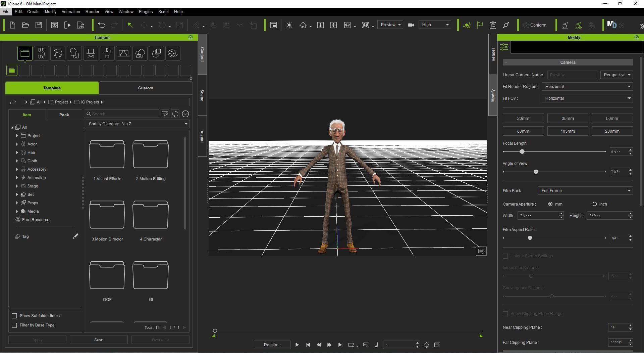Enable Show Subfolder Items checkbox

14,316
